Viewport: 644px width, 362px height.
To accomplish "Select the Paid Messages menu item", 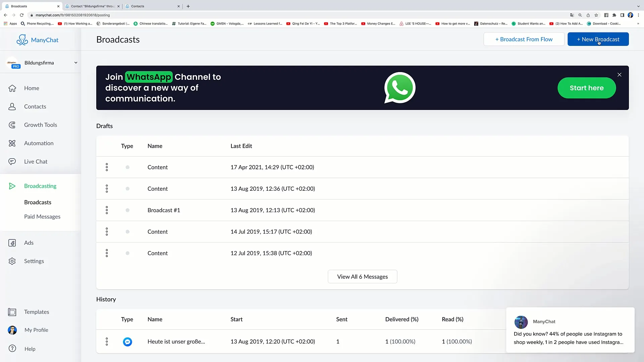I will (x=42, y=216).
